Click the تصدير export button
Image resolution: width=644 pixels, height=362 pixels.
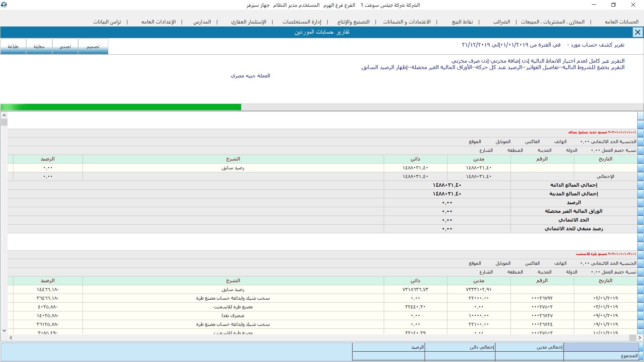[65, 46]
